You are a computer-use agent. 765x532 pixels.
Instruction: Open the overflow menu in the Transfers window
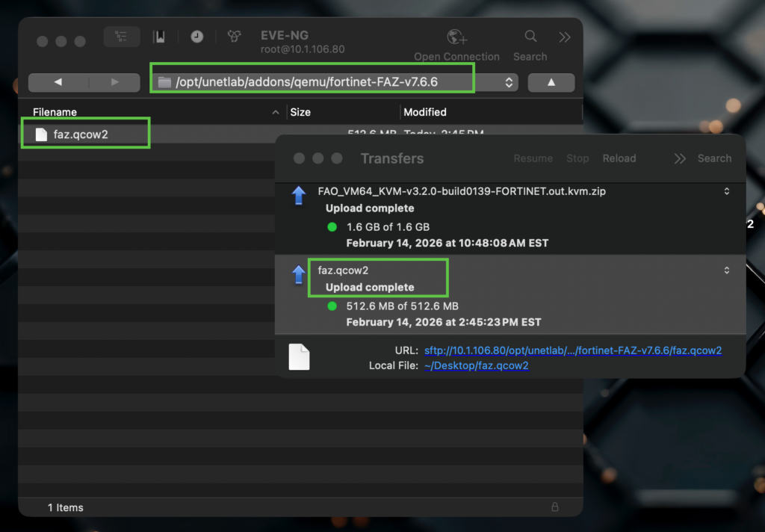click(x=679, y=158)
